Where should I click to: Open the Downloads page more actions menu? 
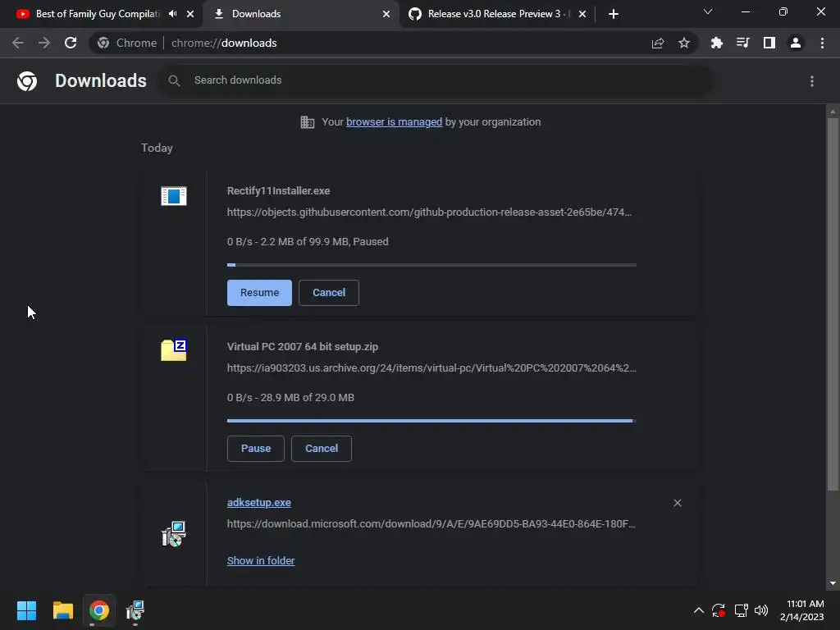click(812, 81)
